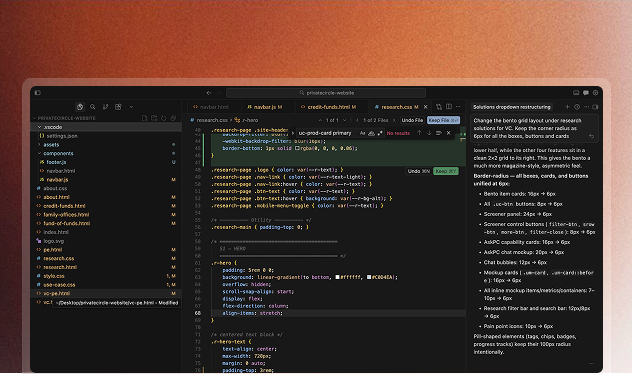Collapse the components folder
Viewport: 632px width, 374px height.
coord(106,154)
